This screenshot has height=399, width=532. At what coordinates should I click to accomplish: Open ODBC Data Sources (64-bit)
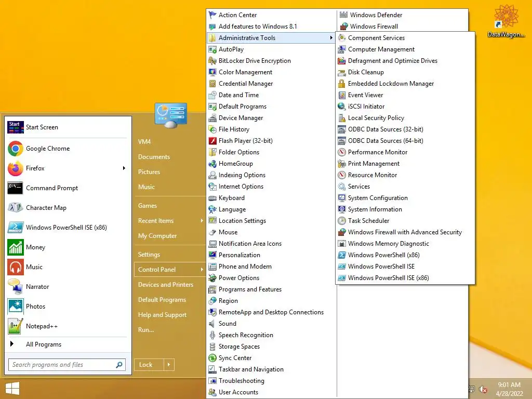coord(385,141)
